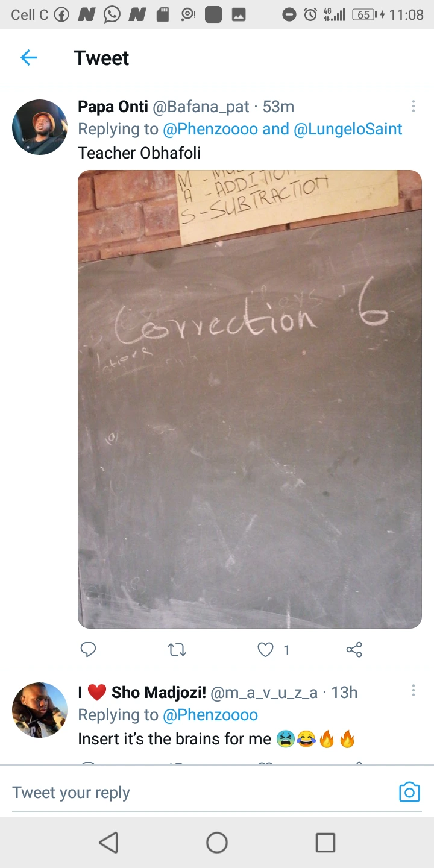
Task: Open @Phenzoooo link in Sho Madjozi reply
Action: pos(210,715)
